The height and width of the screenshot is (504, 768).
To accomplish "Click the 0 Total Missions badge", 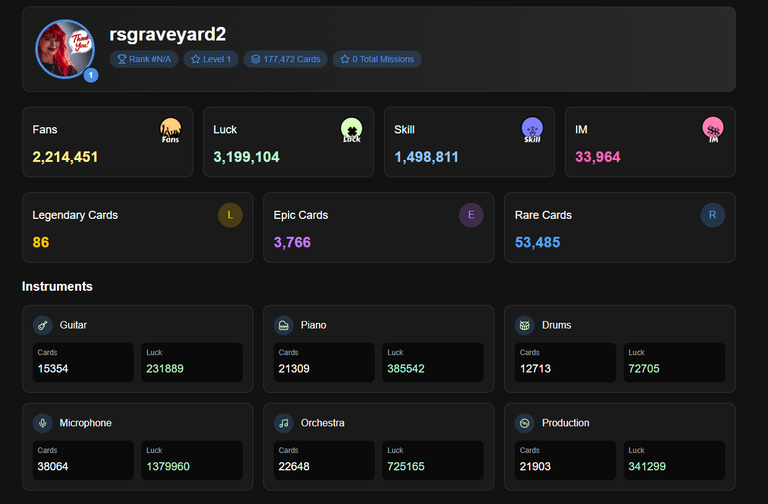I will [x=377, y=59].
